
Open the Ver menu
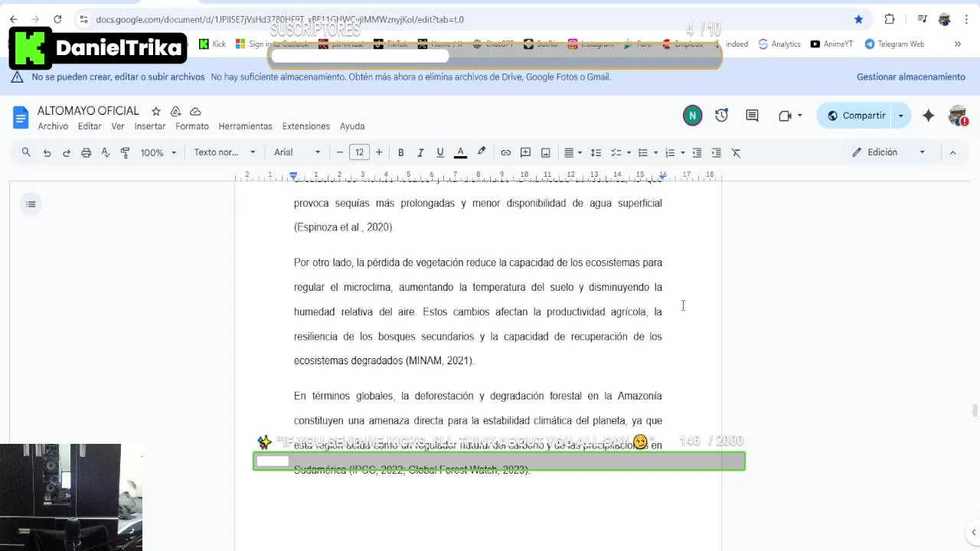click(118, 126)
